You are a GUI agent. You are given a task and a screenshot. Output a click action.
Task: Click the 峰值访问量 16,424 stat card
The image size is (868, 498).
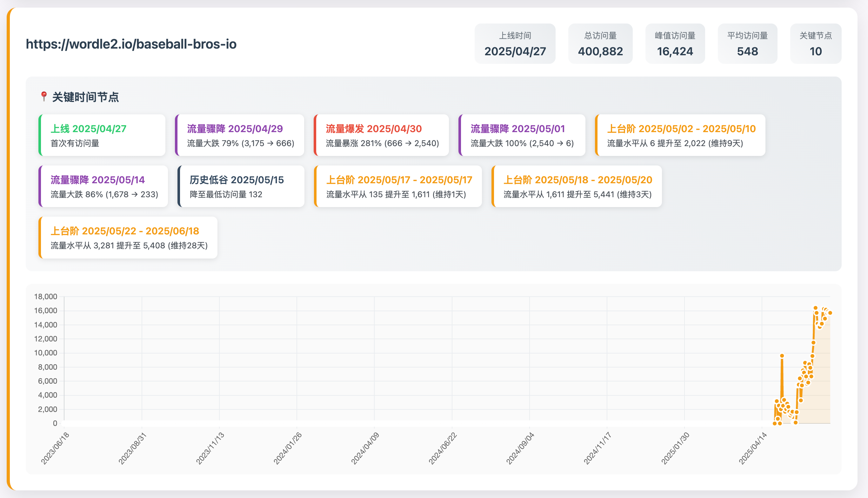pos(675,44)
